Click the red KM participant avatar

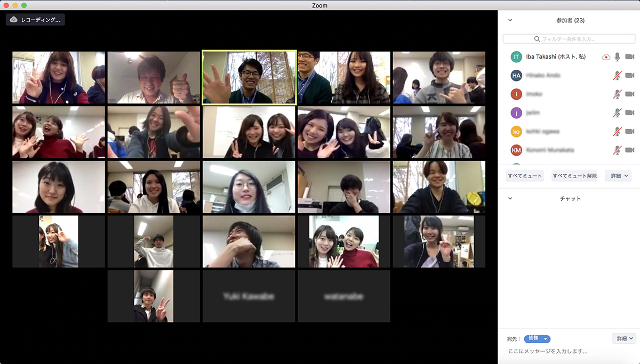click(516, 150)
